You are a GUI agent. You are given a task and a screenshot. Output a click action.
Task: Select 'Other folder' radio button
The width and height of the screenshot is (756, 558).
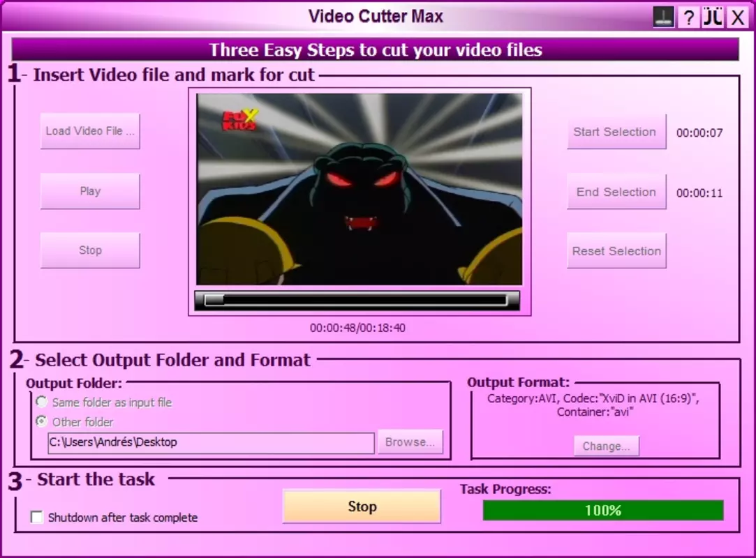[42, 421]
